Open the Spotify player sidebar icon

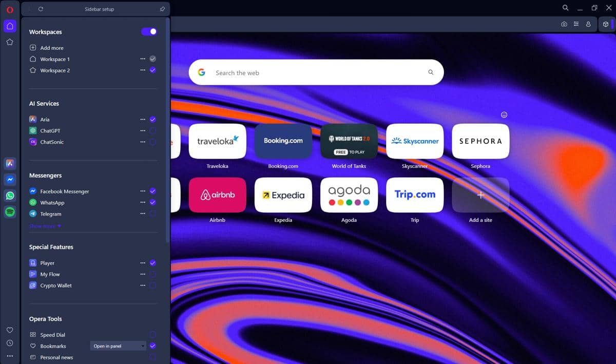click(x=10, y=212)
